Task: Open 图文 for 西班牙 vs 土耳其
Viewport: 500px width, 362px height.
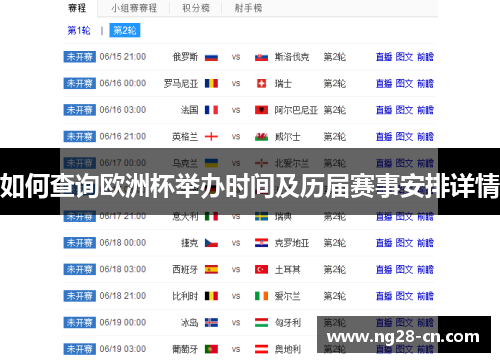Action: click(404, 269)
